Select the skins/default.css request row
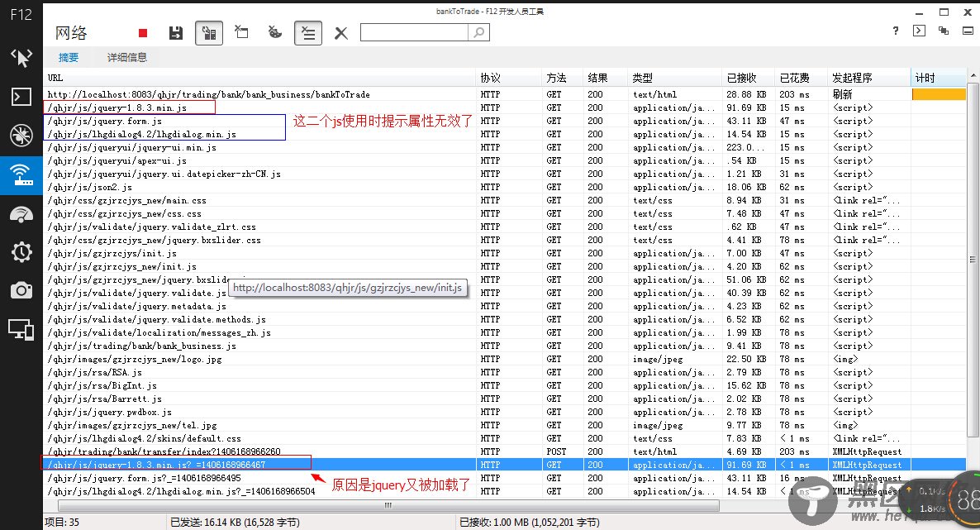Viewport: 980px width, 530px height. [504, 438]
